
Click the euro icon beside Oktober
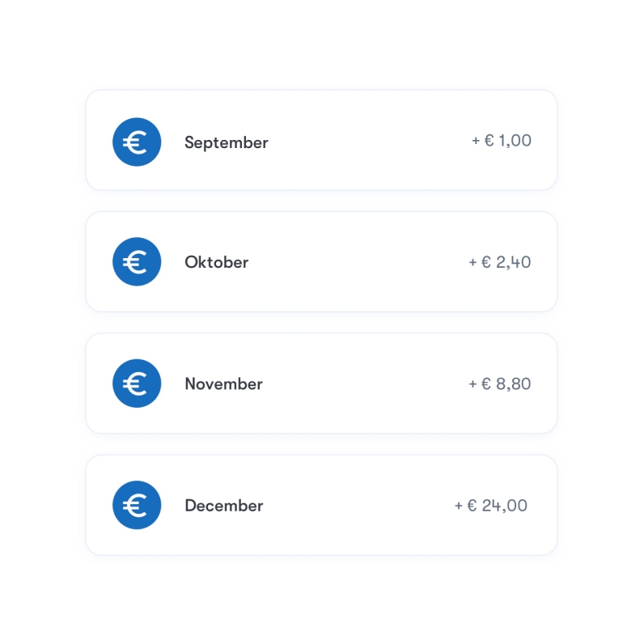pos(137,261)
